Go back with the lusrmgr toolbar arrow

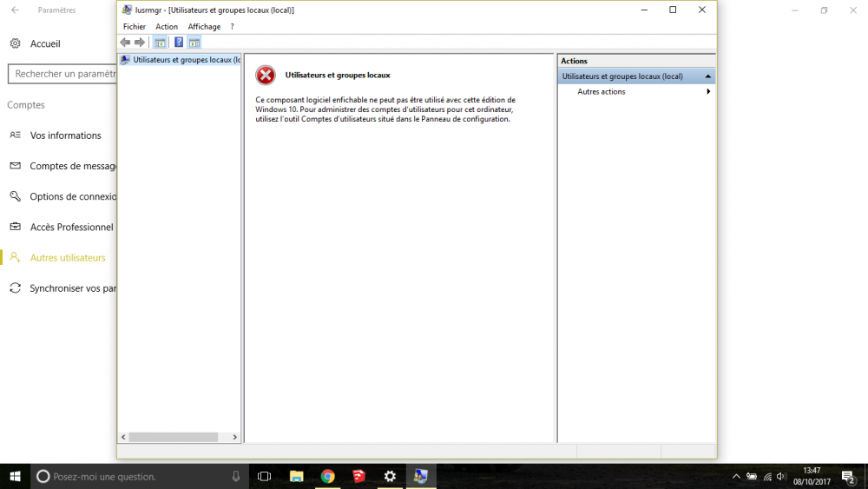point(126,42)
